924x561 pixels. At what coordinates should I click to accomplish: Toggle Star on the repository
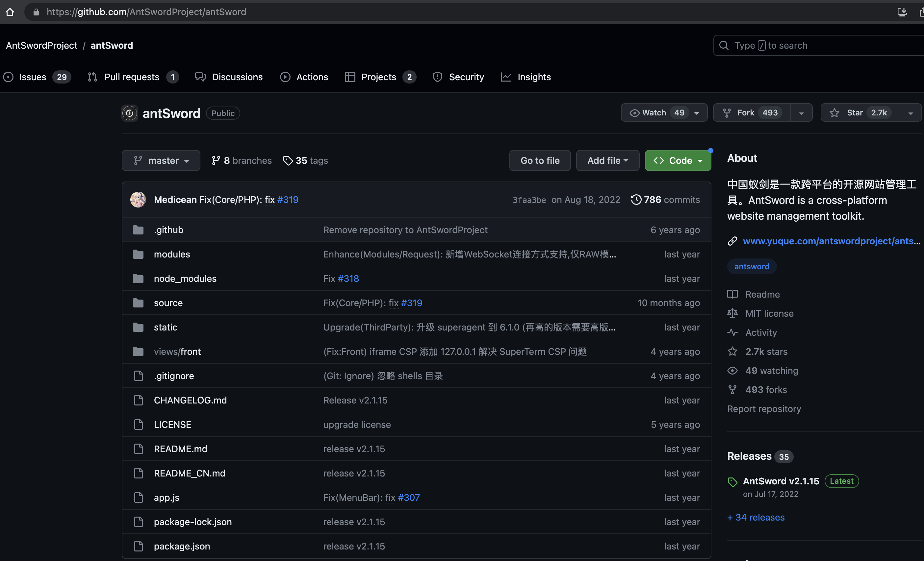(860, 113)
